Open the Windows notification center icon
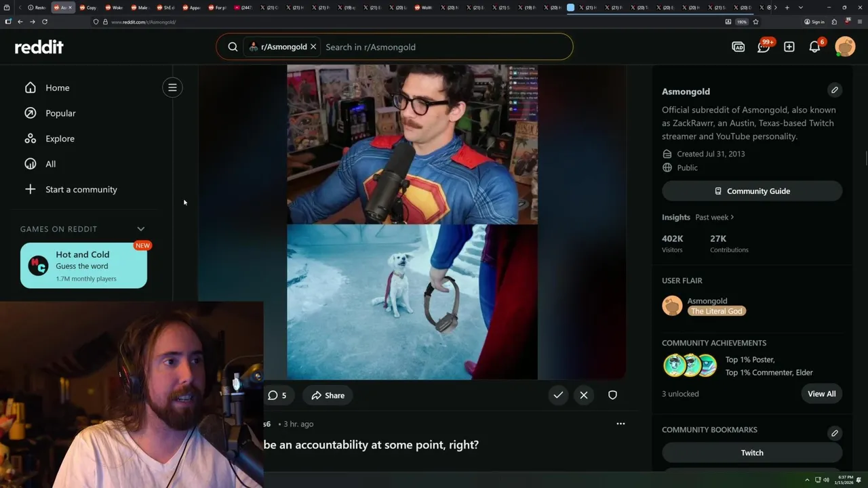868x488 pixels. [860, 480]
